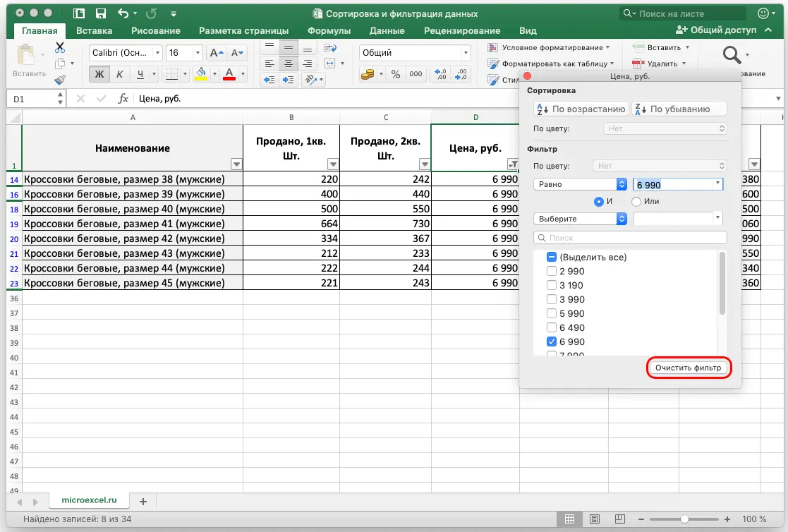This screenshot has height=532, width=788.
Task: Apply percent style % icon
Action: point(396,74)
